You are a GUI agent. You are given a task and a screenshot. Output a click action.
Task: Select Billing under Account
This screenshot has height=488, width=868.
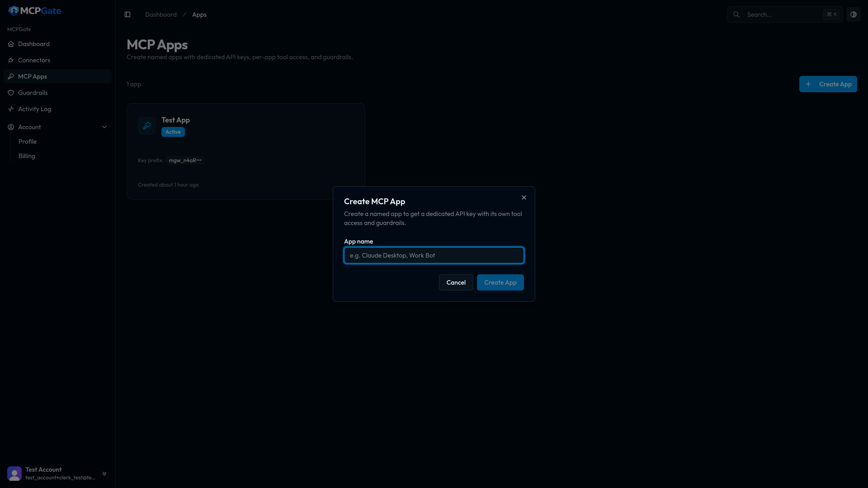pos(26,156)
